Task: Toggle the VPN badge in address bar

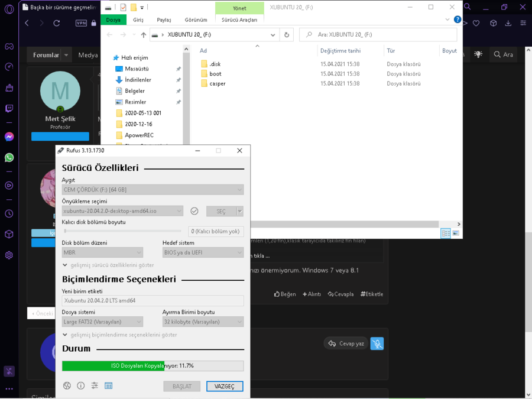Action: (81, 23)
